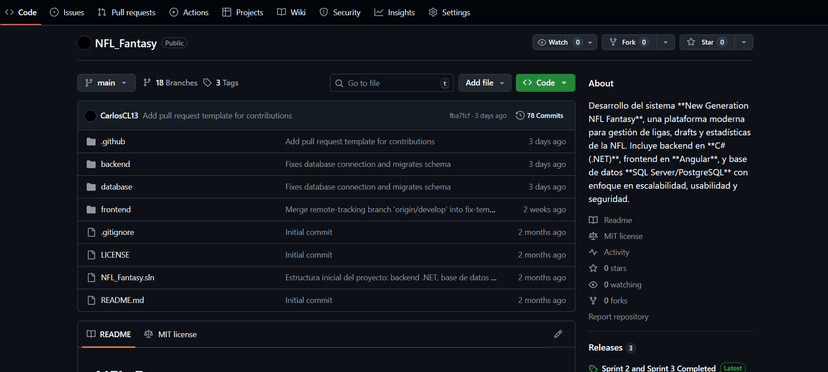The image size is (828, 372).
Task: Click the NFL_Fantasy.sln file icon
Action: coord(91,277)
